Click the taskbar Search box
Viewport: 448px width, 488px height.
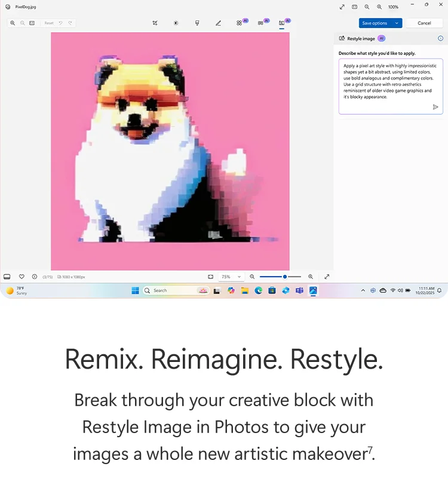(x=176, y=291)
